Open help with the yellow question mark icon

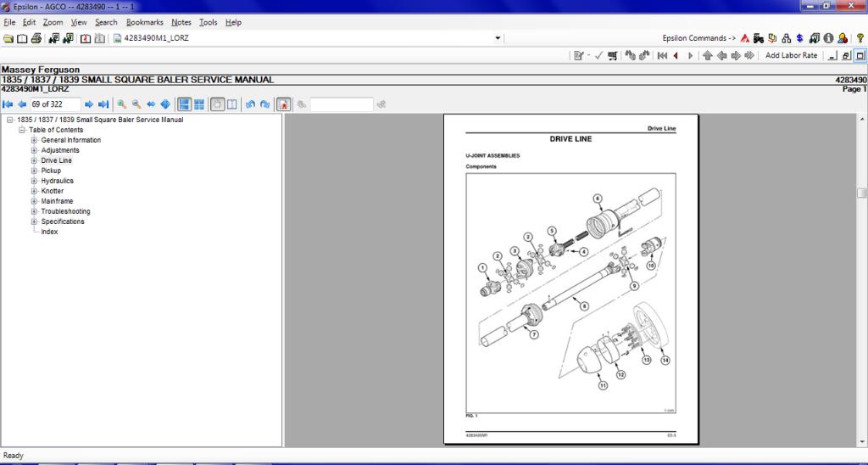[x=860, y=38]
